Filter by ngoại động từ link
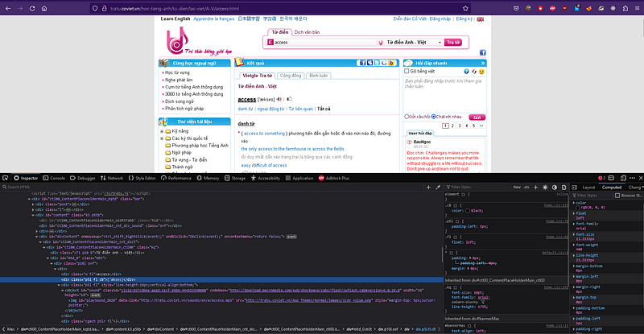The width and height of the screenshot is (644, 334). coord(270,109)
